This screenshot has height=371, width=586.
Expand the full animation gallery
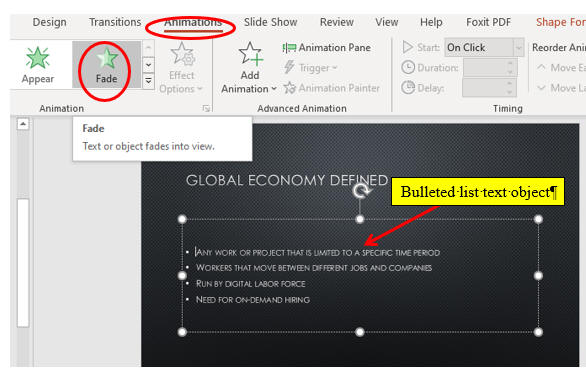(148, 81)
